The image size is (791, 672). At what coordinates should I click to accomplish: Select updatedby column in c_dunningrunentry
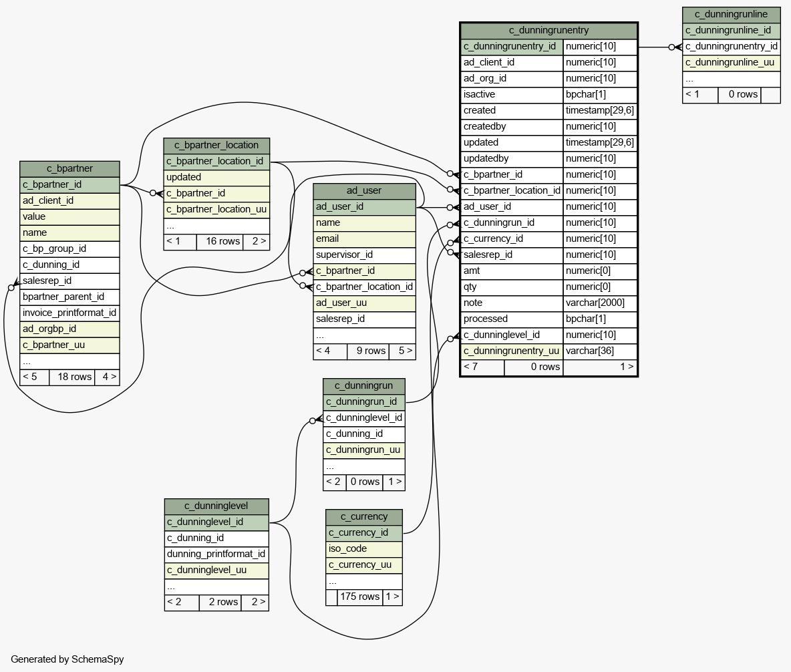point(512,159)
